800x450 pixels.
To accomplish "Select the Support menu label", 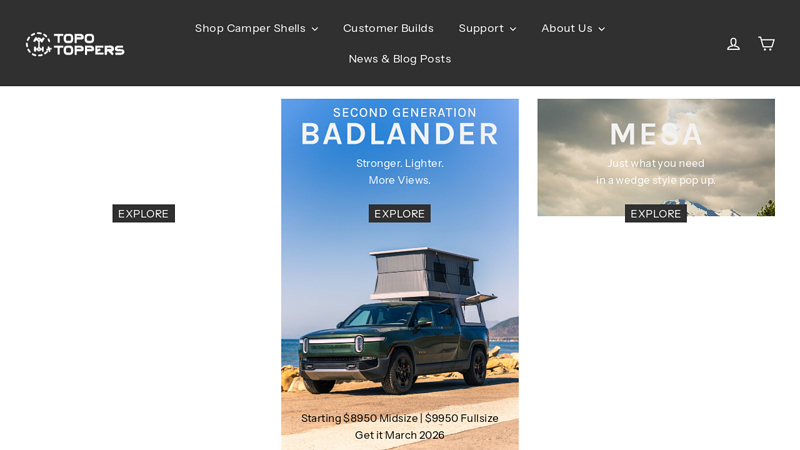I will [x=480, y=28].
